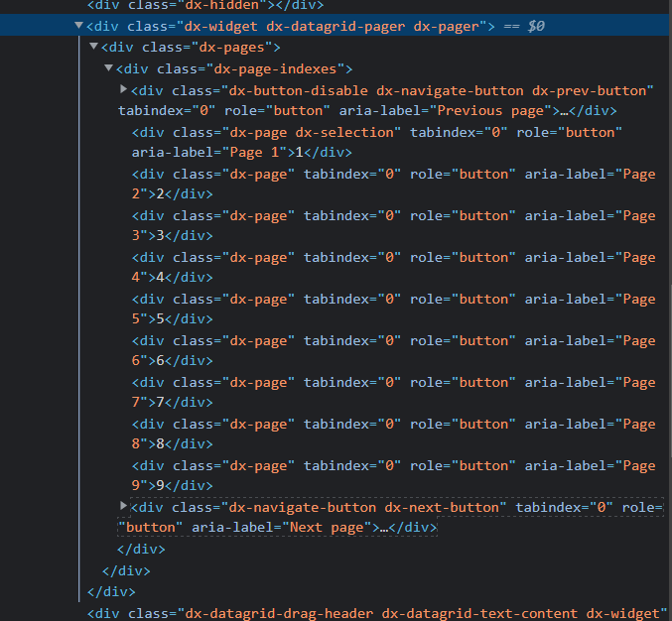Image resolution: width=672 pixels, height=621 pixels.
Task: Click the closing div tag of dx-page-indexes
Action: [x=141, y=549]
